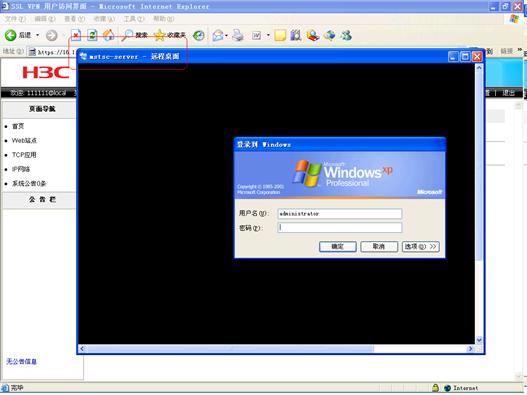This screenshot has height=395, width=527.
Task: Open the 帮助 menu in menu bar
Action: 164,19
